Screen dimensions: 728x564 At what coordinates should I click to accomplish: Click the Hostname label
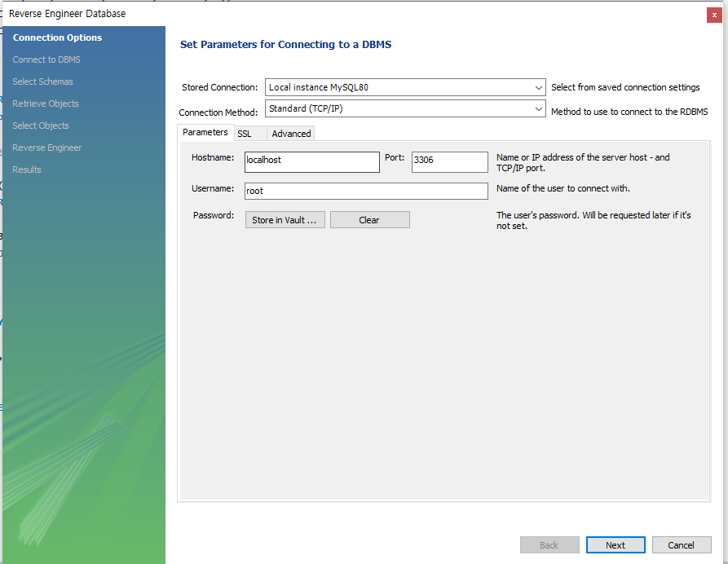click(213, 158)
